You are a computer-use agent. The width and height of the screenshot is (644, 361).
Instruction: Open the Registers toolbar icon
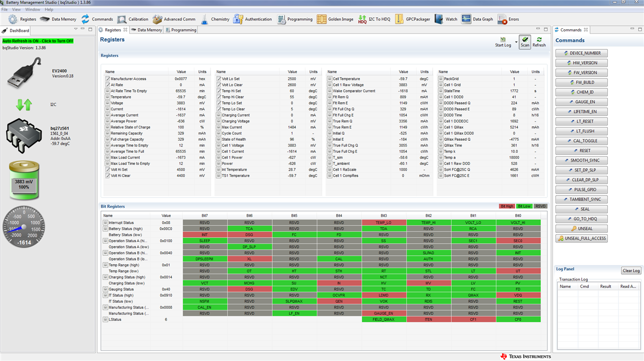[x=13, y=19]
